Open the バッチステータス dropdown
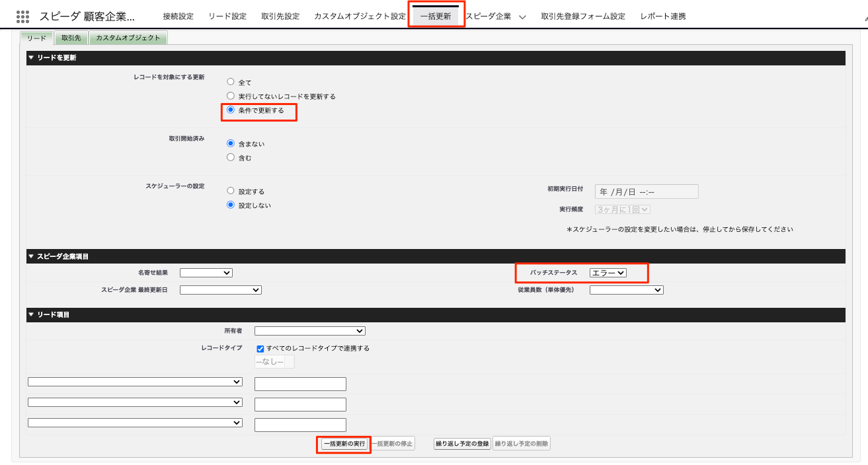The width and height of the screenshot is (868, 465). tap(608, 272)
